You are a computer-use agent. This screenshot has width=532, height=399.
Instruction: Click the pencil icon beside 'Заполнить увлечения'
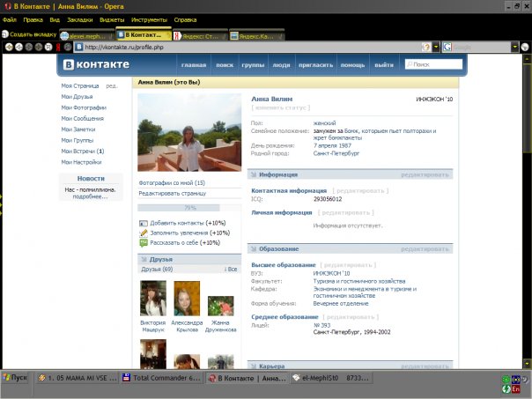[144, 233]
